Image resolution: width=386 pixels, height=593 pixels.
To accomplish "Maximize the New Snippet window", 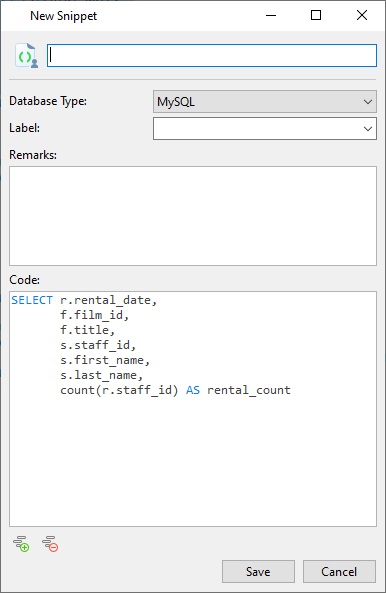I will pyautogui.click(x=316, y=16).
